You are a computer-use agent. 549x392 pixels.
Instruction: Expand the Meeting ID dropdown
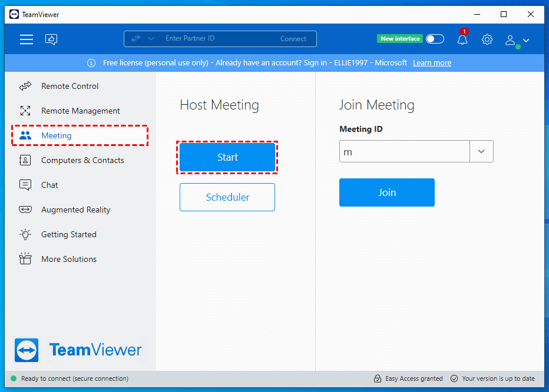[481, 152]
